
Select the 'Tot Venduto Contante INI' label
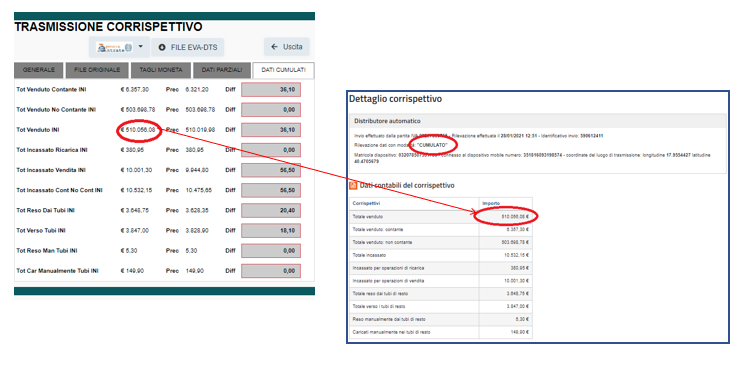coord(51,90)
